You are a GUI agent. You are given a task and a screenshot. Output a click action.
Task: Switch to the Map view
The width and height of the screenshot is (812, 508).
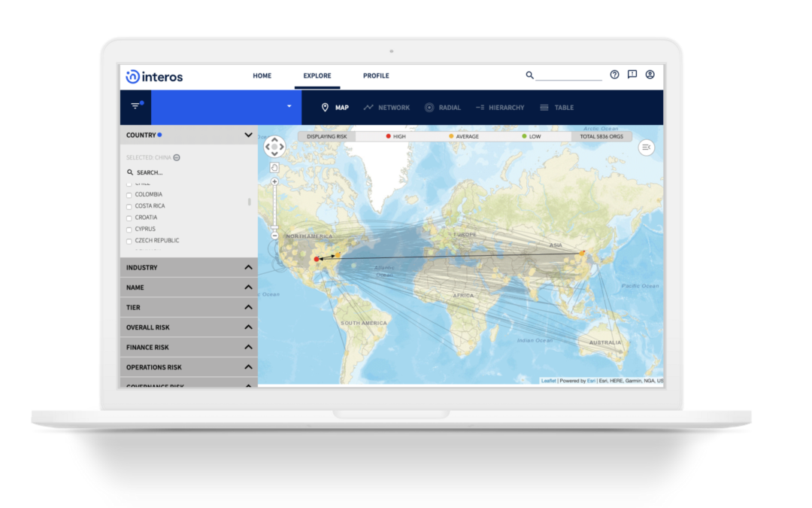335,108
